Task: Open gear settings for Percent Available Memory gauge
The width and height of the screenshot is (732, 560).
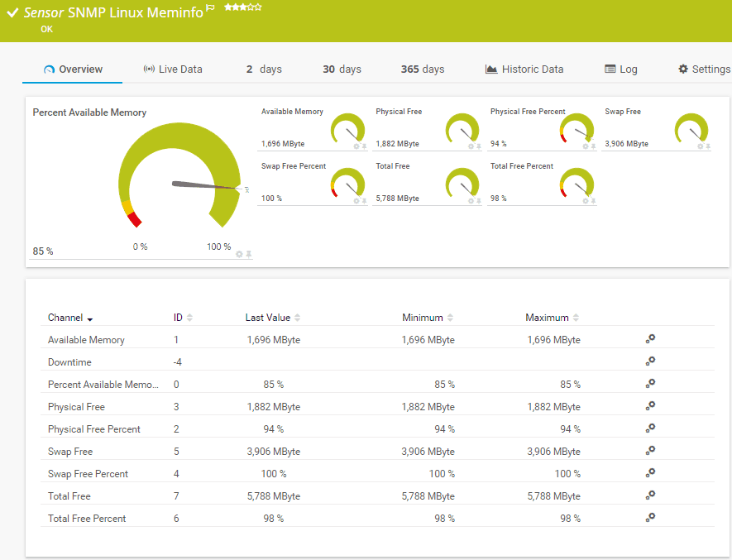Action: (239, 254)
